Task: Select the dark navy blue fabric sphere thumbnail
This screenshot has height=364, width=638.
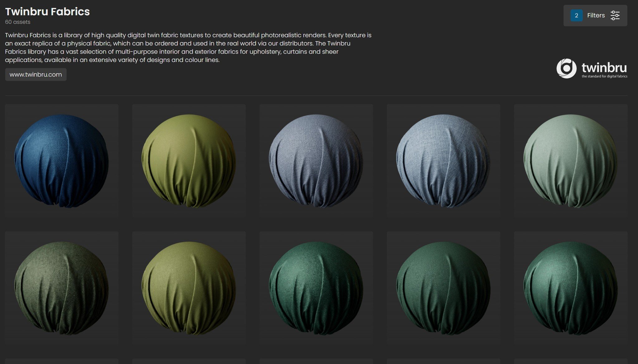Action: click(62, 161)
